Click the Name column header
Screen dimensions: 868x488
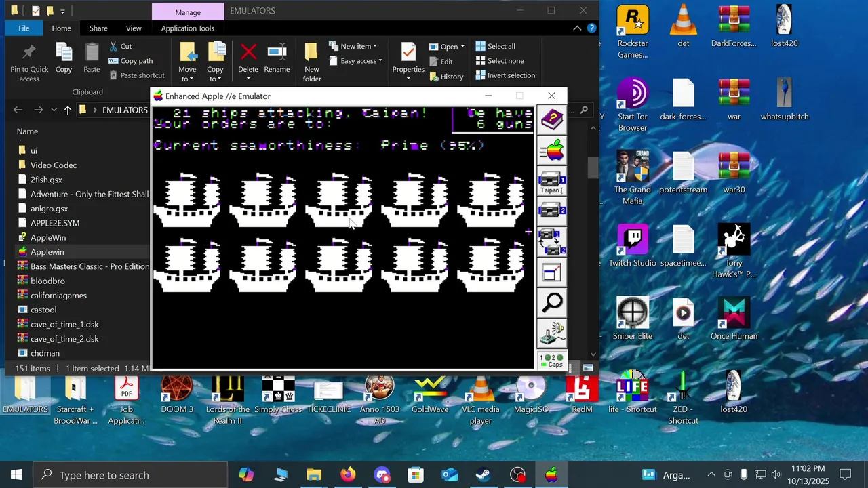tap(27, 131)
